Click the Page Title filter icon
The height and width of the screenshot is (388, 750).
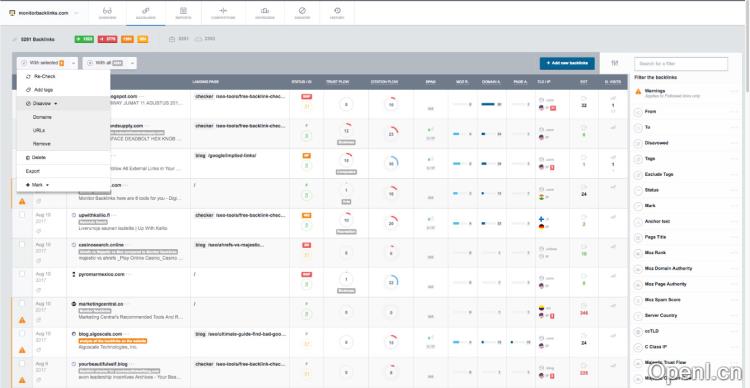pos(638,237)
